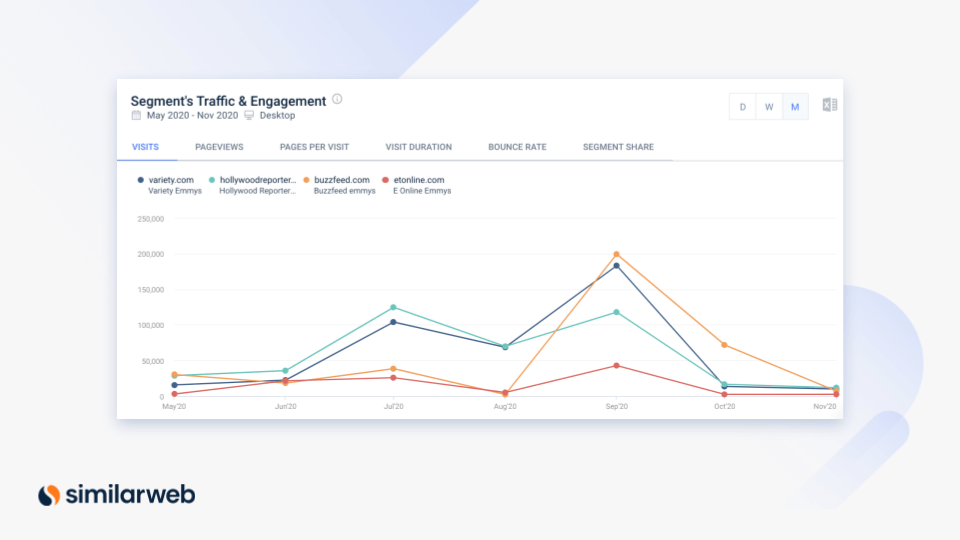Switch granularity to Weekly (W)
The image size is (960, 540).
(769, 107)
